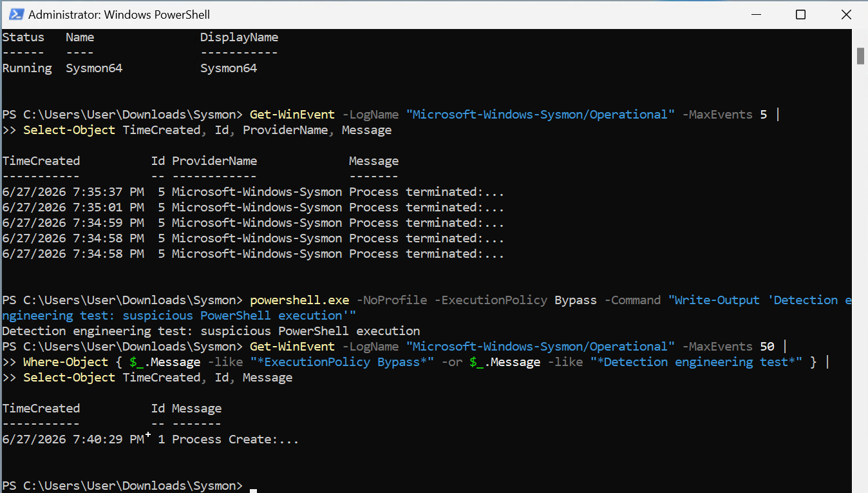
Task: Click the event row timestamped 7:34:59 PM
Action: [x=253, y=223]
